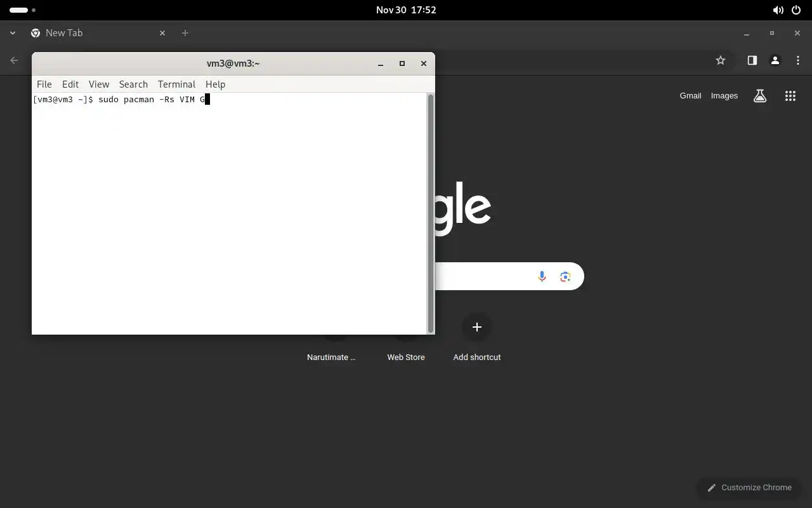Image resolution: width=812 pixels, height=508 pixels.
Task: Toggle Chrome side panel
Action: click(x=752, y=60)
